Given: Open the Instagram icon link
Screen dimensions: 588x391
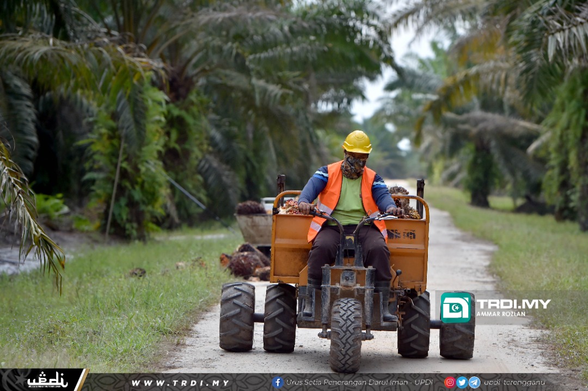Looking at the screenshot, I should click(450, 382).
